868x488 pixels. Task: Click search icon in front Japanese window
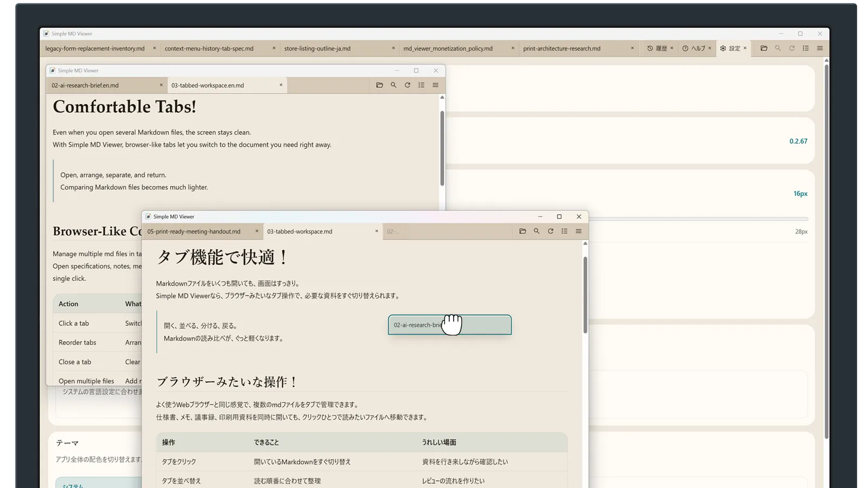point(537,231)
